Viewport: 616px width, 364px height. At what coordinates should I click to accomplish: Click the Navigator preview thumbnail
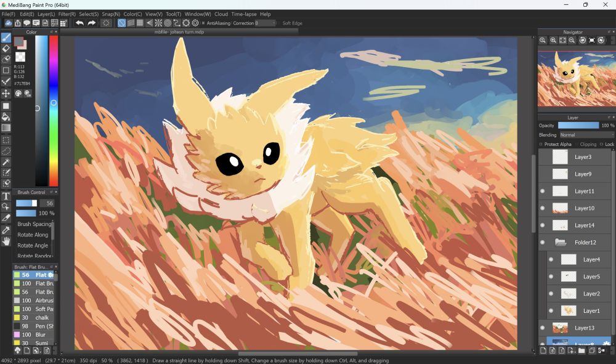(x=577, y=79)
